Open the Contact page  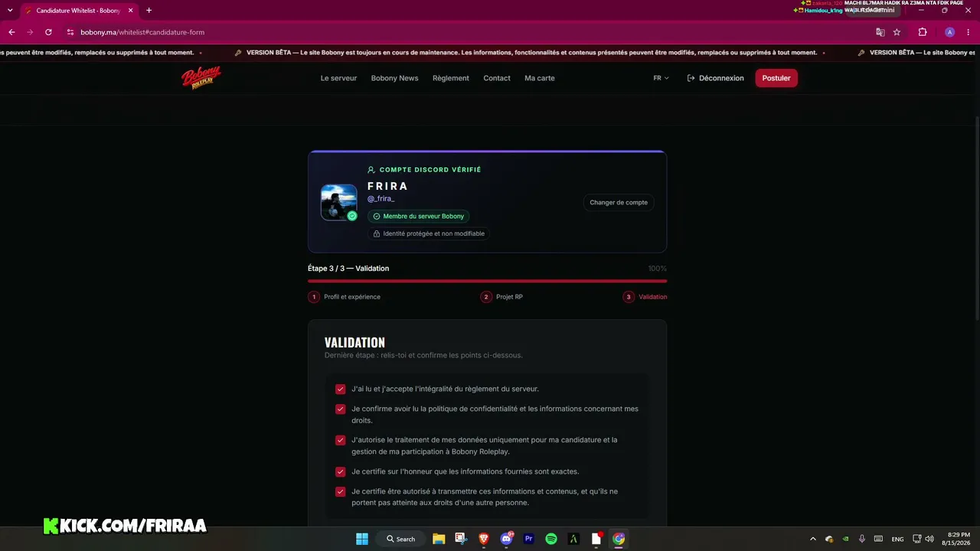(497, 78)
